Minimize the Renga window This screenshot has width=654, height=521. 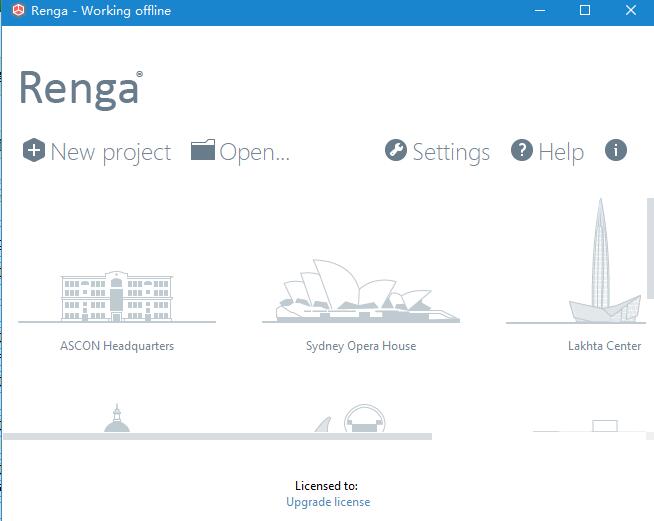(540, 10)
